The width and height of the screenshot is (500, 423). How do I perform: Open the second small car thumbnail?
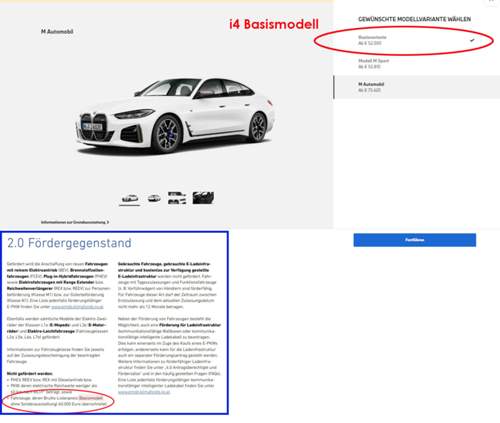coord(154,198)
